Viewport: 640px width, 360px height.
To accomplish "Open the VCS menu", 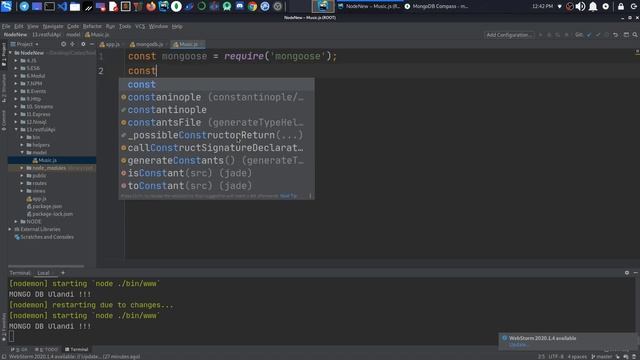I will (140, 26).
